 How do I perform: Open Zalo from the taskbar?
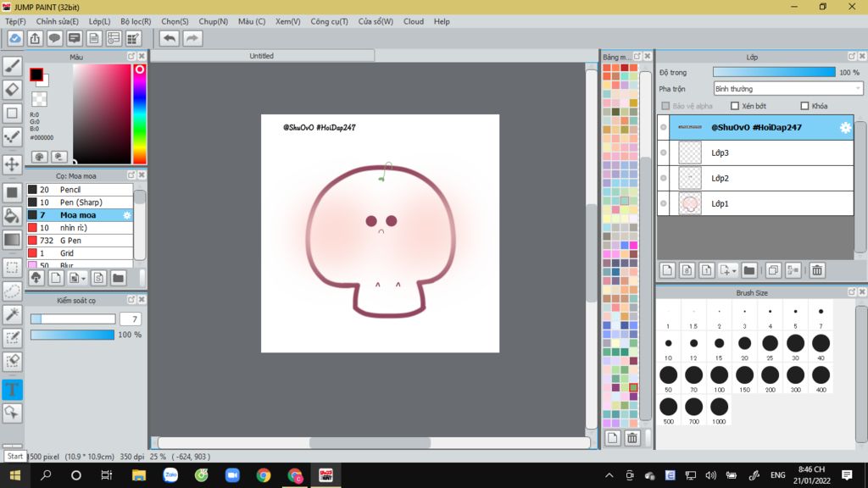click(x=170, y=475)
